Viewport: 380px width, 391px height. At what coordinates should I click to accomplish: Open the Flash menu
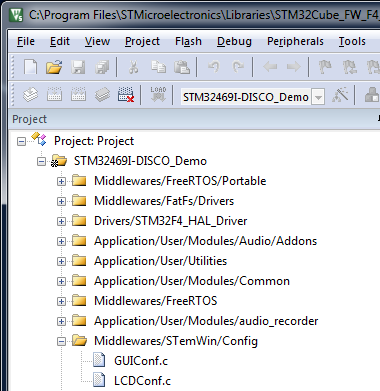click(188, 41)
